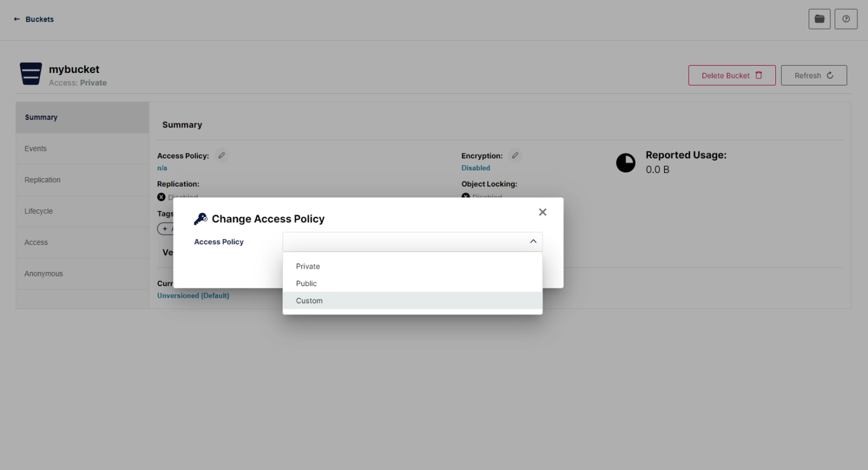The image size is (868, 470).
Task: Choose Public access policy option
Action: [x=306, y=283]
